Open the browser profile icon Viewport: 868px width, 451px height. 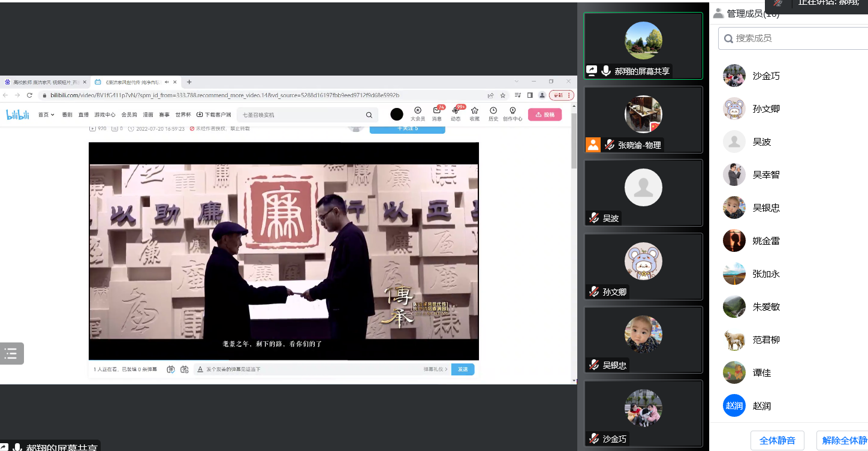[x=542, y=95]
